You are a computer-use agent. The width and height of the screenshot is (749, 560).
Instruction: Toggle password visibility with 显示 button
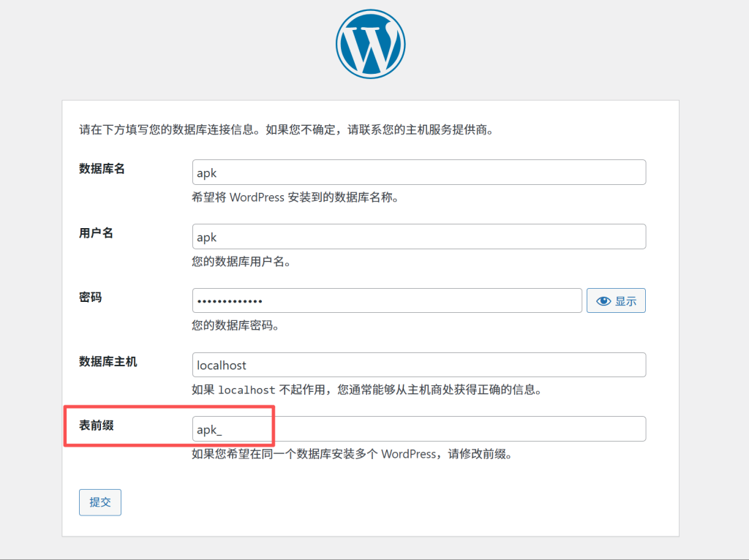[616, 300]
